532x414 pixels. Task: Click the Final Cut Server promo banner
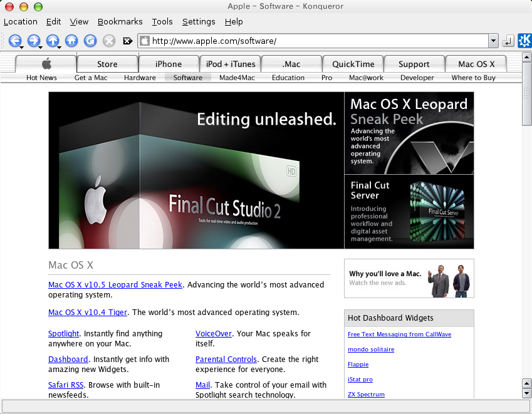409,212
